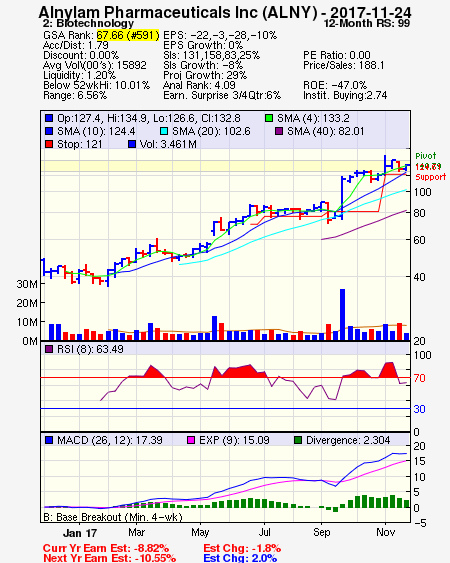This screenshot has width=450, height=563.
Task: Click the Proj Growth: 29% text
Action: coord(205,75)
